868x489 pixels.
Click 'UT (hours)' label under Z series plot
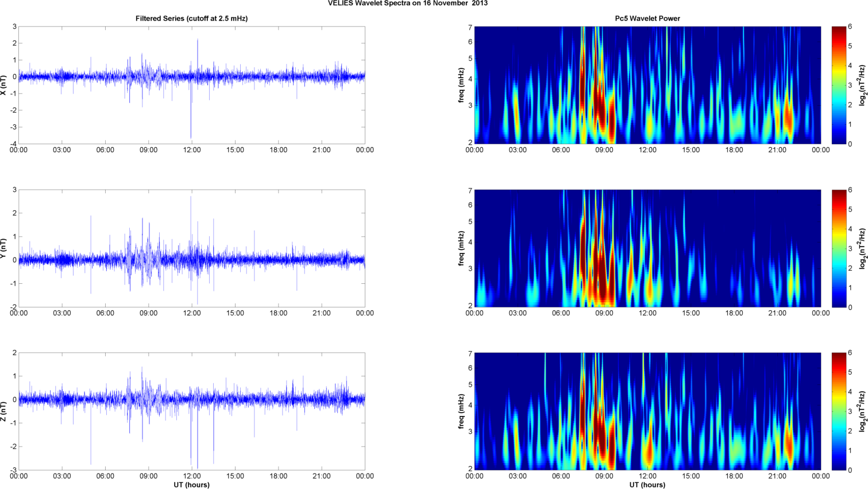(191, 485)
